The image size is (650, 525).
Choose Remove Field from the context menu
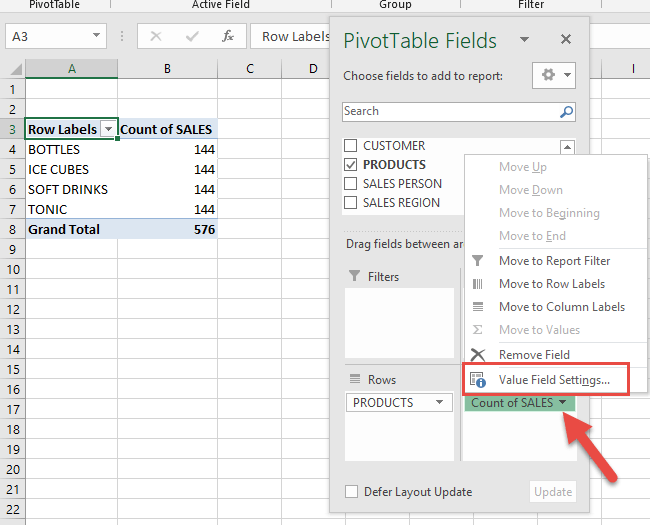pos(555,355)
